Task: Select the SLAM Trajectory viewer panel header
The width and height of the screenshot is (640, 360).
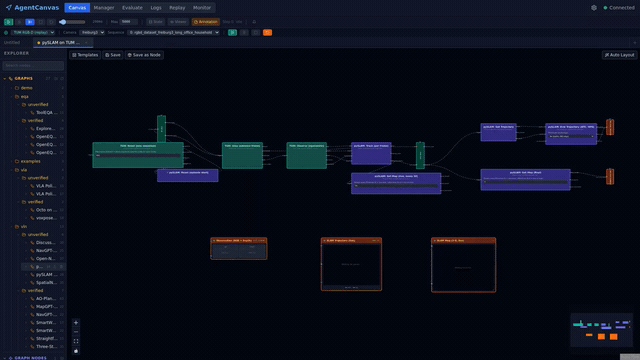Action: [351, 240]
